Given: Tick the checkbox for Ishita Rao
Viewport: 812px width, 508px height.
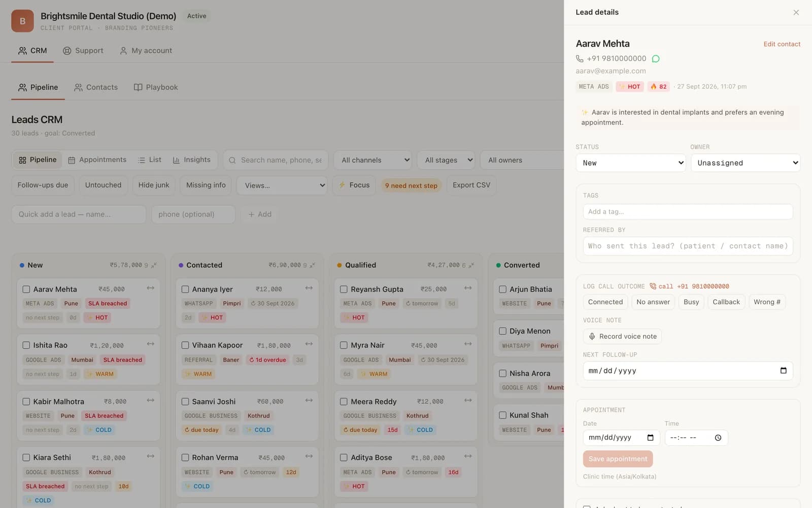Looking at the screenshot, I should click(26, 345).
